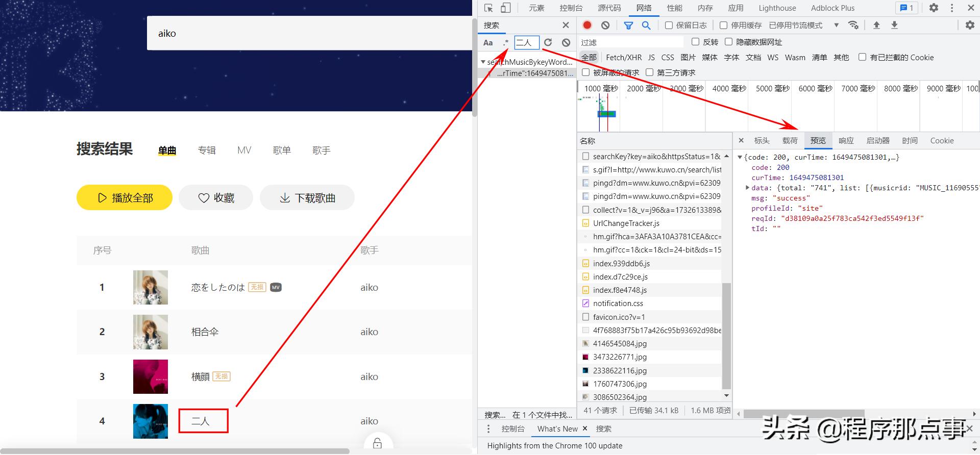Click the 二人 DevTools search input
This screenshot has width=980, height=455.
pyautogui.click(x=526, y=42)
